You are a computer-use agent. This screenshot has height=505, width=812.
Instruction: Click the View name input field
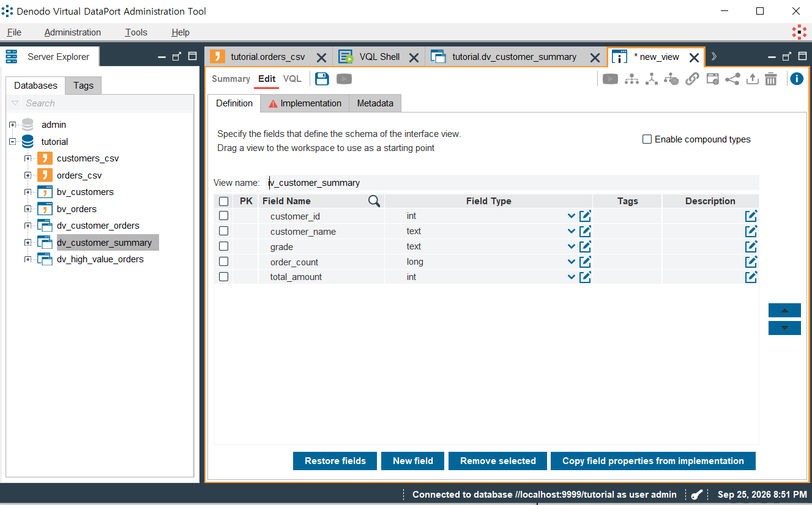coord(513,183)
